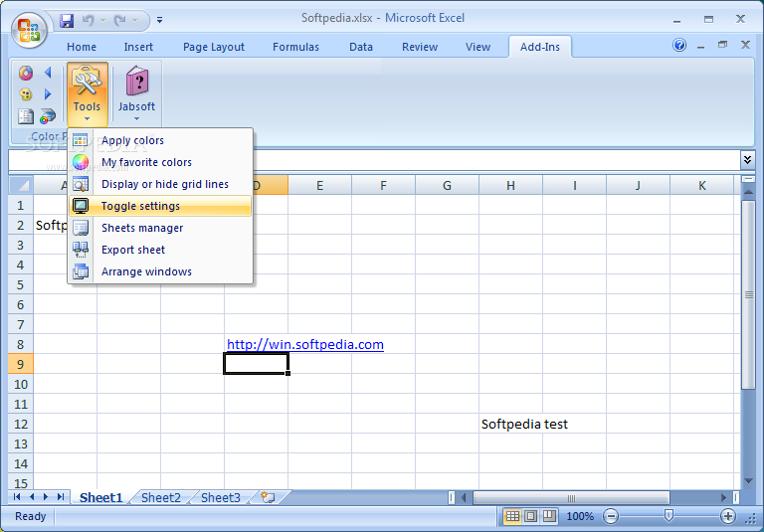The height and width of the screenshot is (532, 764).
Task: Switch to Page Break Preview button
Action: coord(549,516)
